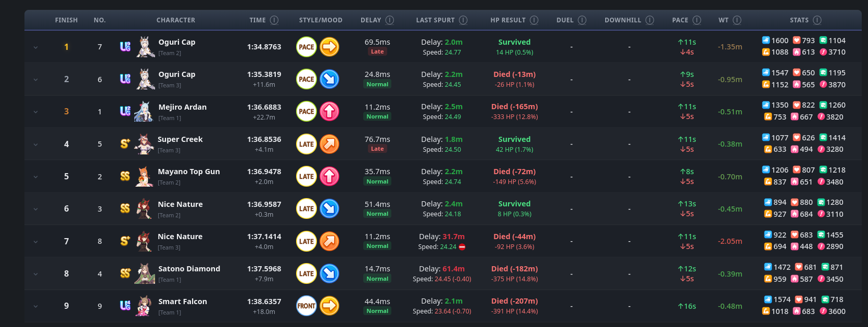The width and height of the screenshot is (868, 327).
Task: Expand row for seventh-place Nice Nature
Action: 35,242
